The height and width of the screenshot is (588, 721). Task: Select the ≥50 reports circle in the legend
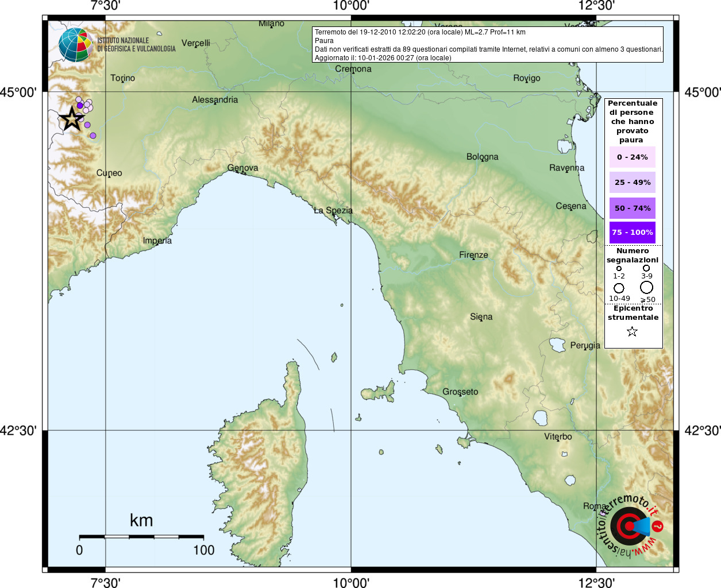(x=646, y=288)
